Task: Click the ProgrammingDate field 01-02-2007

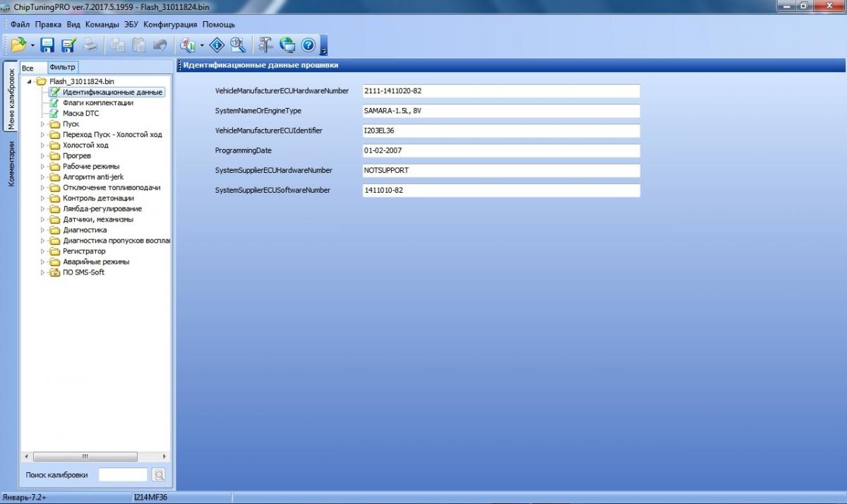Action: 500,150
